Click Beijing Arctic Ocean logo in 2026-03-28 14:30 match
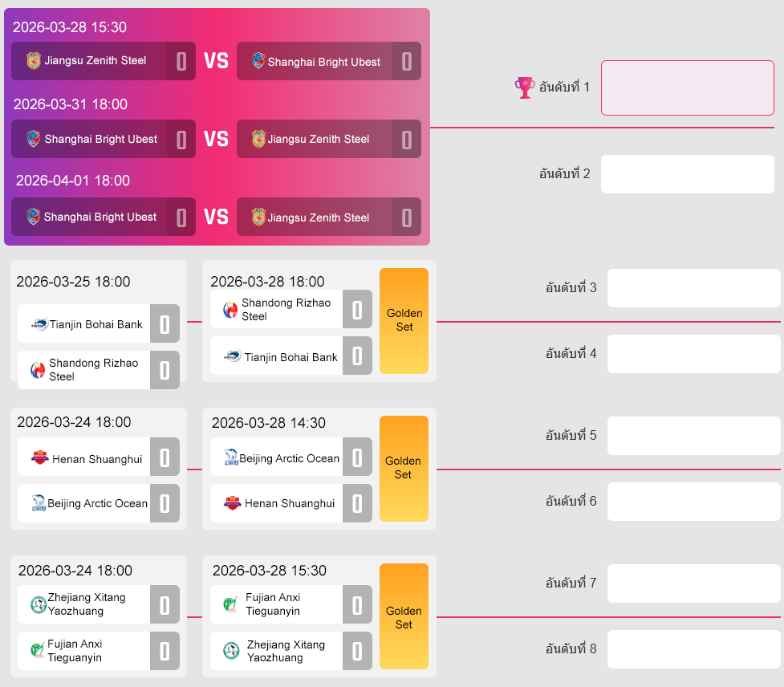784x687 pixels. [x=230, y=458]
